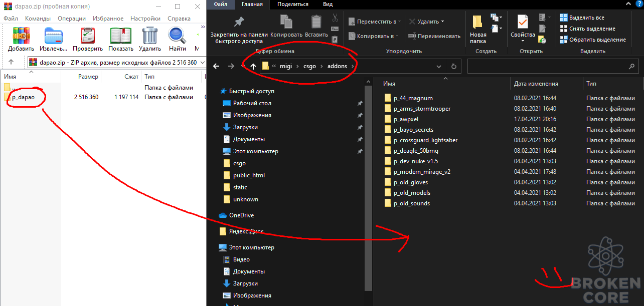Click the public_html folder in sidebar
The height and width of the screenshot is (306, 644).
249,175
